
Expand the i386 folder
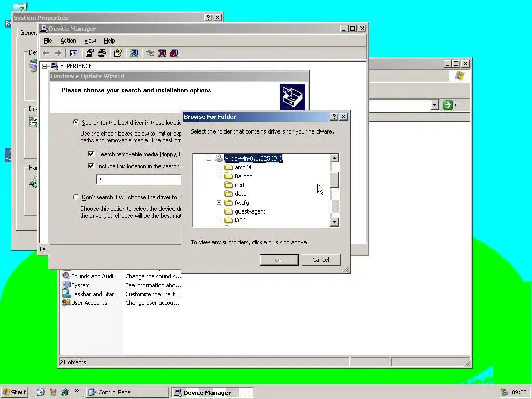(219, 220)
